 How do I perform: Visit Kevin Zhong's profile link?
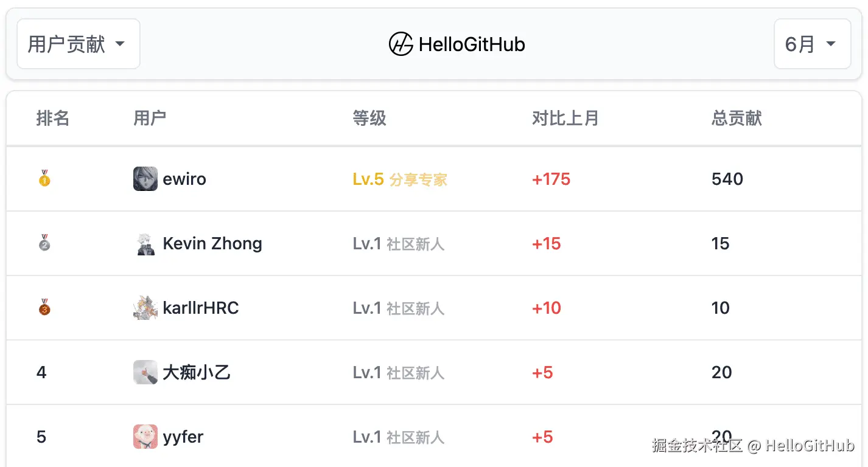[x=212, y=243]
